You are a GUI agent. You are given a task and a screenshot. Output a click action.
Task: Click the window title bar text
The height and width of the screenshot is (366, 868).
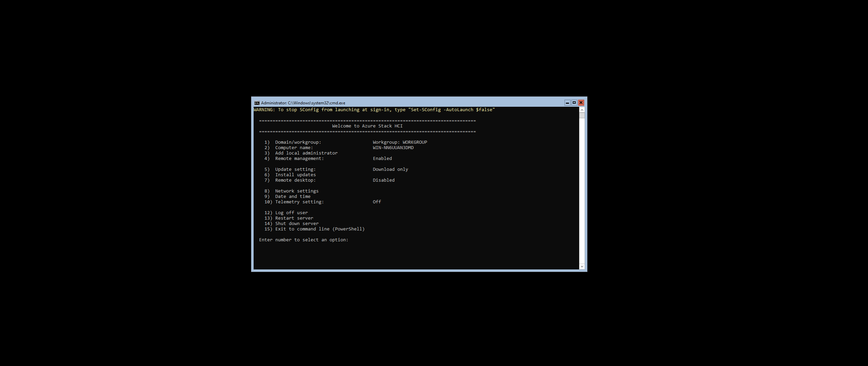pyautogui.click(x=303, y=103)
